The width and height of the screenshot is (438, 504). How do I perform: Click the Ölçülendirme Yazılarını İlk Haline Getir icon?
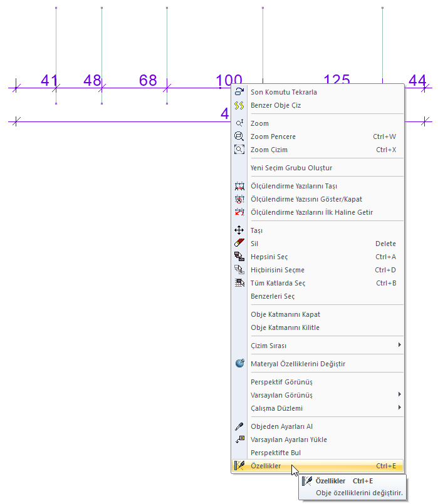239,212
